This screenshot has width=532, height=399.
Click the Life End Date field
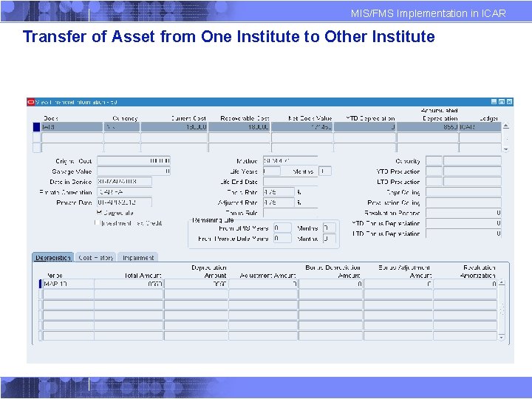coord(290,182)
